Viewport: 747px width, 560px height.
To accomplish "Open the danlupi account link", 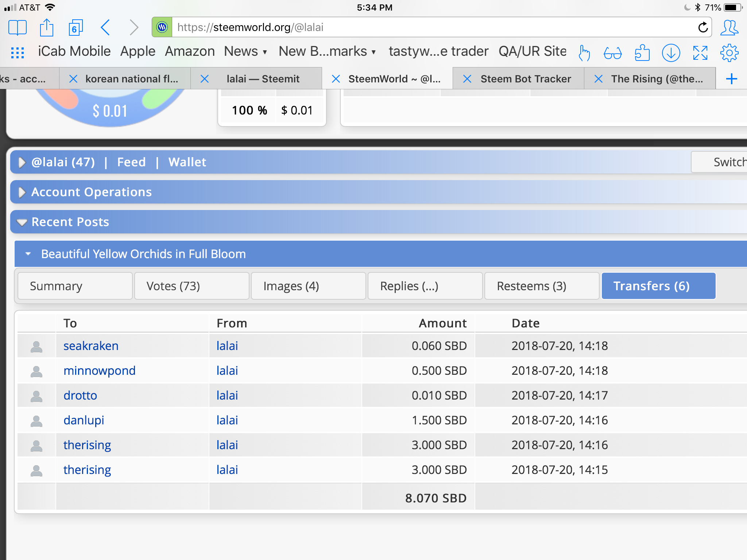I will [84, 420].
